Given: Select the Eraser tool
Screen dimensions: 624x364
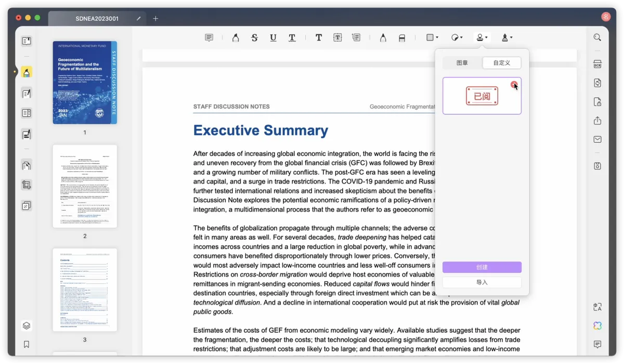Looking at the screenshot, I should pos(402,37).
